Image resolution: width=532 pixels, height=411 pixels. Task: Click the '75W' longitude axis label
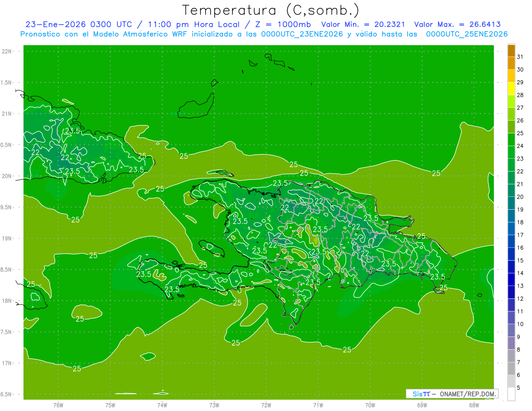(110, 405)
